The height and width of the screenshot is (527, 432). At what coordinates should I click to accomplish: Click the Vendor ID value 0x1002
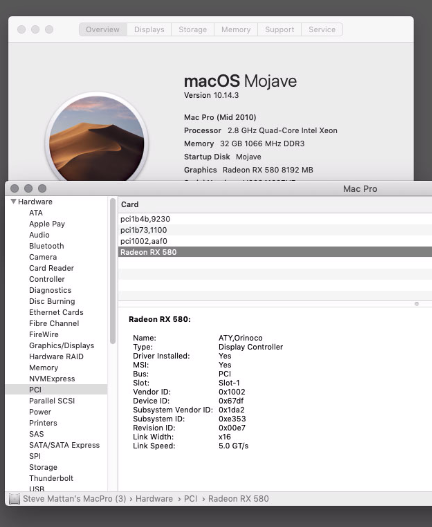coord(232,392)
